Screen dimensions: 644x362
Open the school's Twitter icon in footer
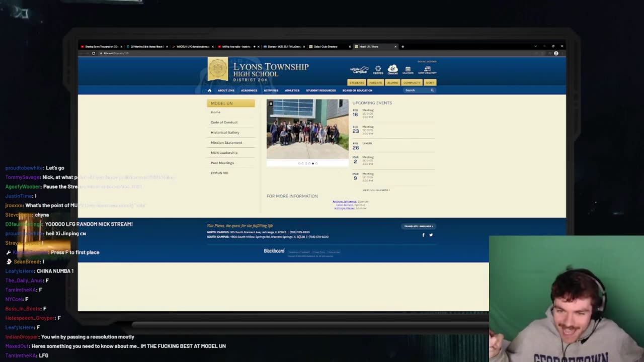(x=431, y=235)
